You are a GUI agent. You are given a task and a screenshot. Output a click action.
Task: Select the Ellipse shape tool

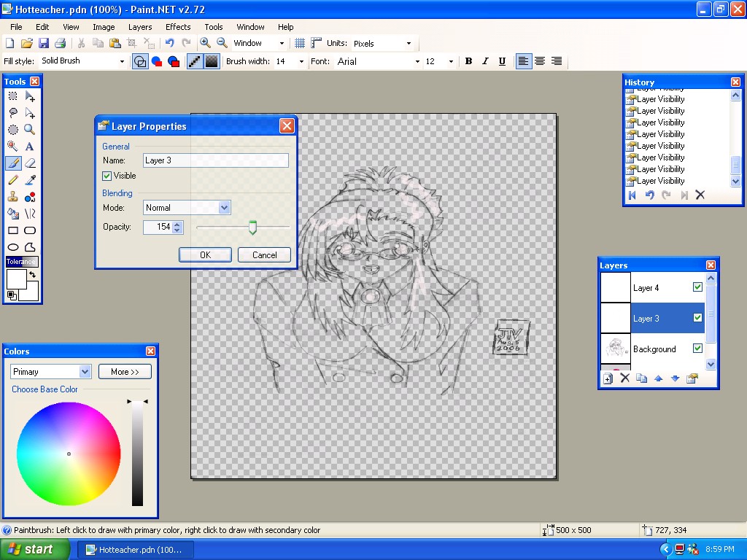pyautogui.click(x=13, y=247)
